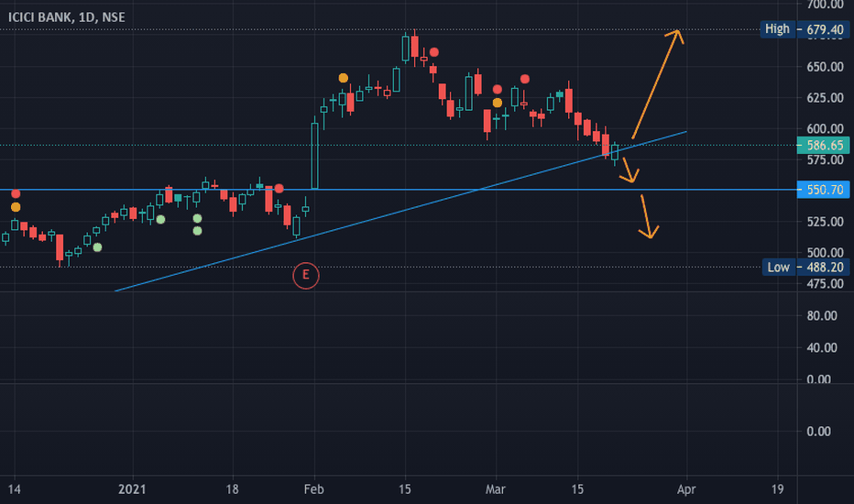Click the orange dot above the Mar axis label
854x504 pixels.
[498, 103]
